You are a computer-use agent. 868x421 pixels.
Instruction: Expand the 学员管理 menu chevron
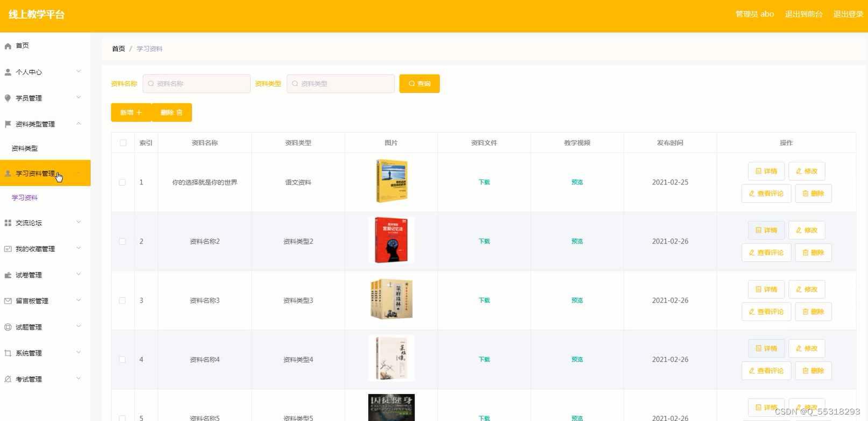(79, 97)
